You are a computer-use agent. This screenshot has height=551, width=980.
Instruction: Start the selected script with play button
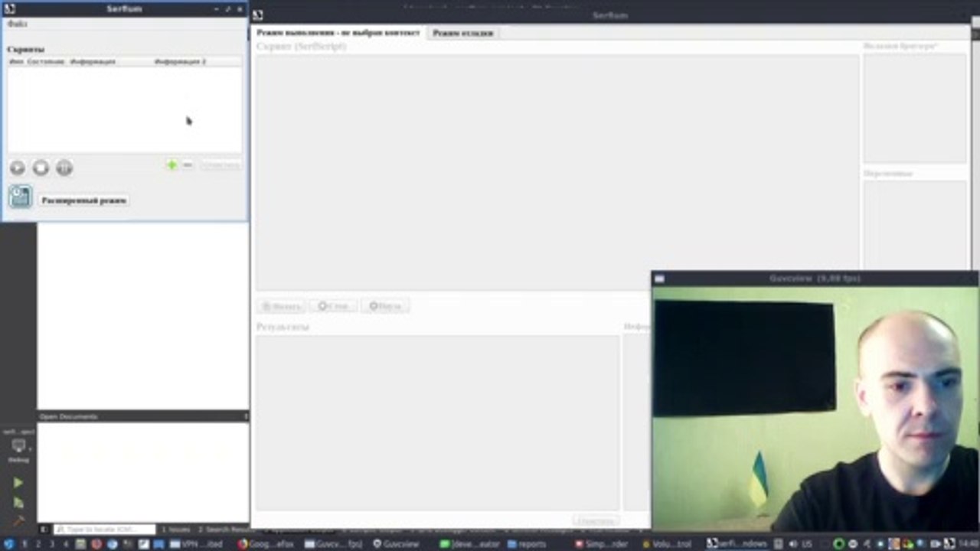tap(18, 168)
